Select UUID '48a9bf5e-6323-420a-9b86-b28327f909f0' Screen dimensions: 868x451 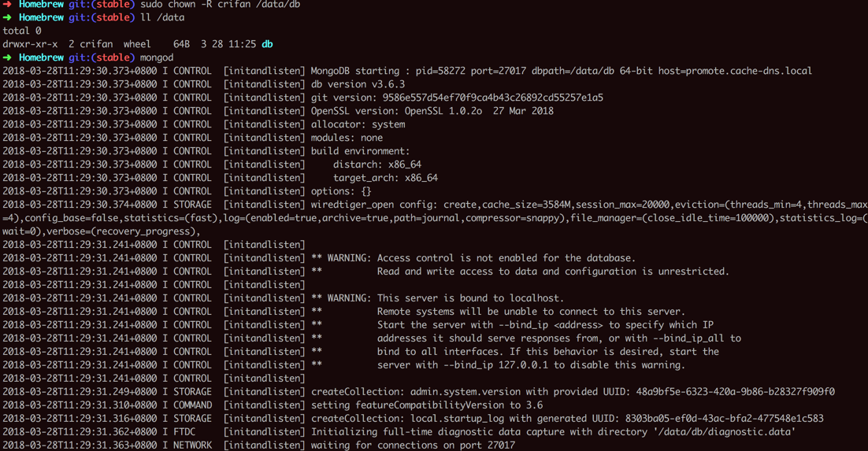coord(735,392)
